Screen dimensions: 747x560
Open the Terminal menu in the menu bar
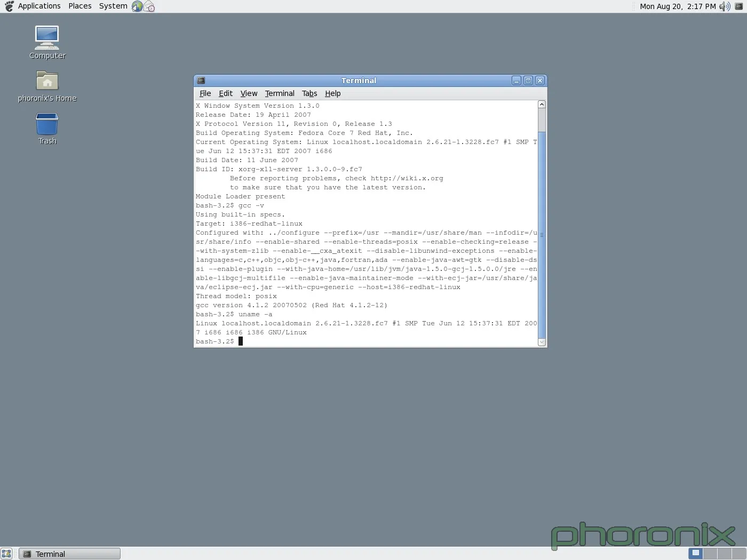(280, 93)
